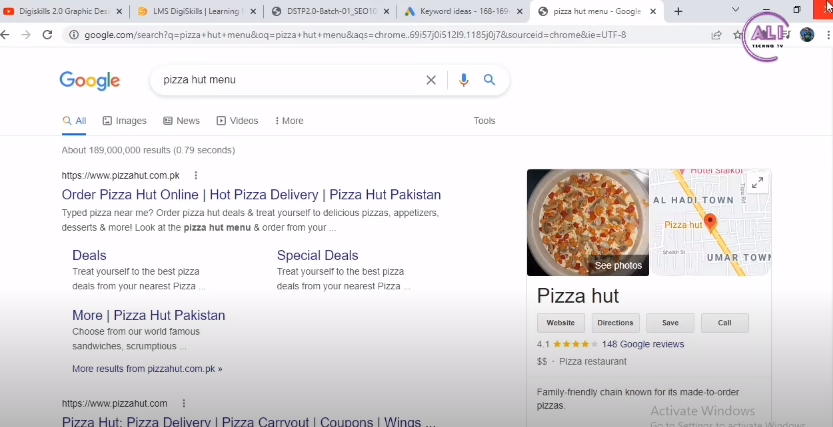Close the DSTP2.0-Batch-01_SEO tab

pyautogui.click(x=386, y=11)
